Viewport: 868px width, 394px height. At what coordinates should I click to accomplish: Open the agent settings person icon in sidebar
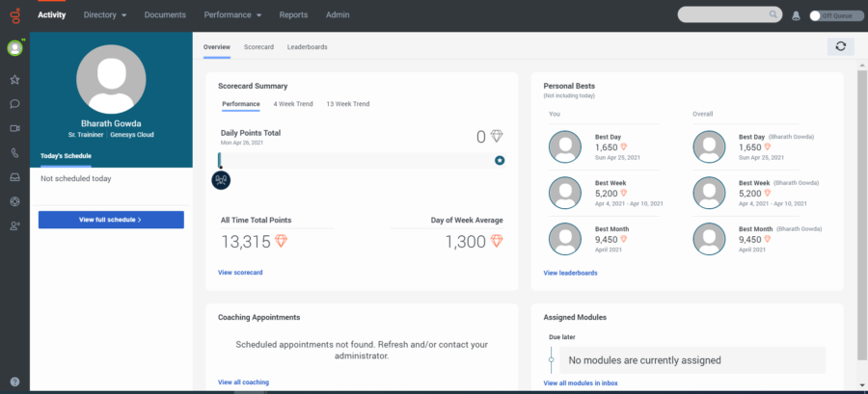point(14,225)
